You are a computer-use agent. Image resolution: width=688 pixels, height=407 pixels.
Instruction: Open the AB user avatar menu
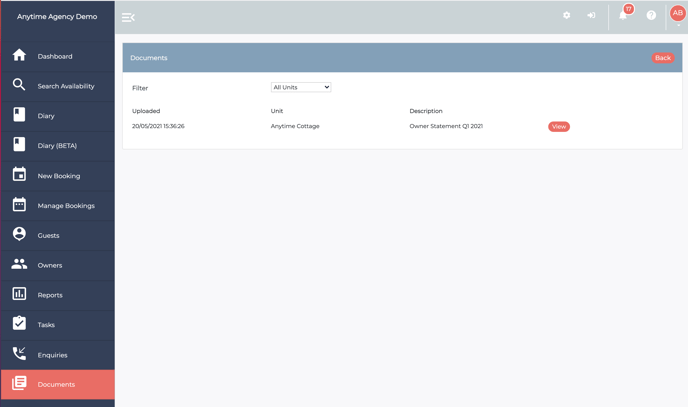[678, 13]
